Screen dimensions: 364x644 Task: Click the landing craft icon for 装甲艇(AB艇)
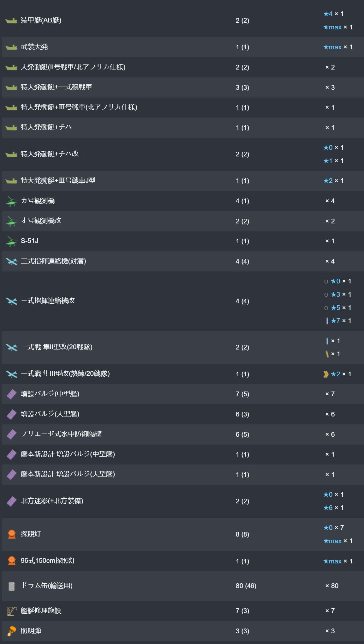[x=11, y=21]
